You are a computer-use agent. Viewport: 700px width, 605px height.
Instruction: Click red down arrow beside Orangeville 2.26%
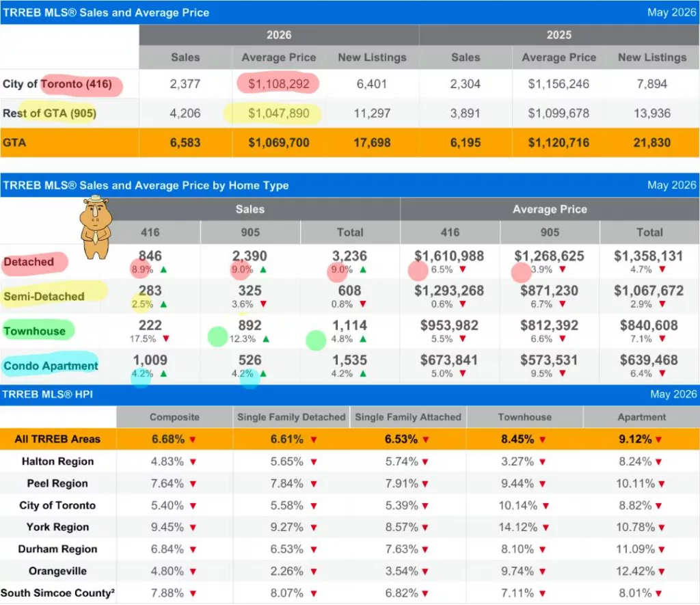[314, 572]
